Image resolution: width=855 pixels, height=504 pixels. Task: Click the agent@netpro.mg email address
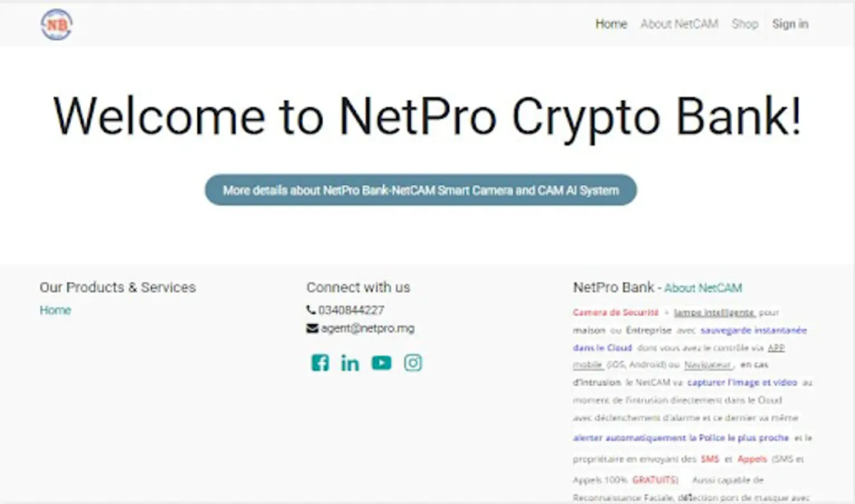coord(368,329)
